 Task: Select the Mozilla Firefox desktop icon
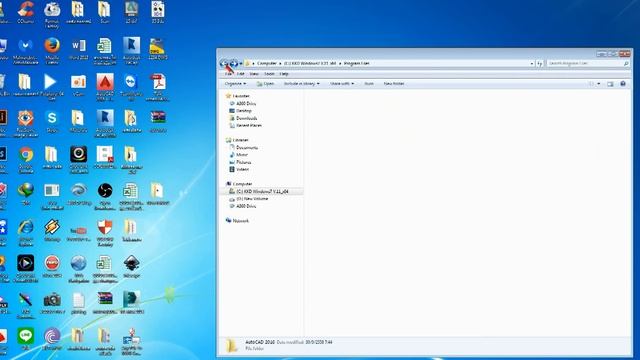(x=52, y=51)
